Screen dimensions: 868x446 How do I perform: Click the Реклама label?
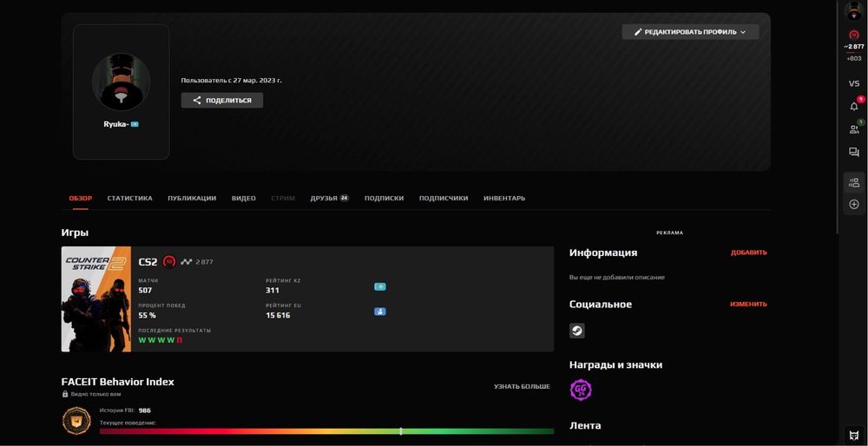click(670, 233)
